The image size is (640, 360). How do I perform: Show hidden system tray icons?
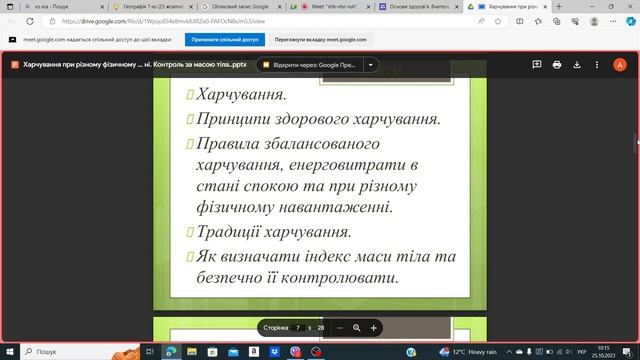point(509,351)
